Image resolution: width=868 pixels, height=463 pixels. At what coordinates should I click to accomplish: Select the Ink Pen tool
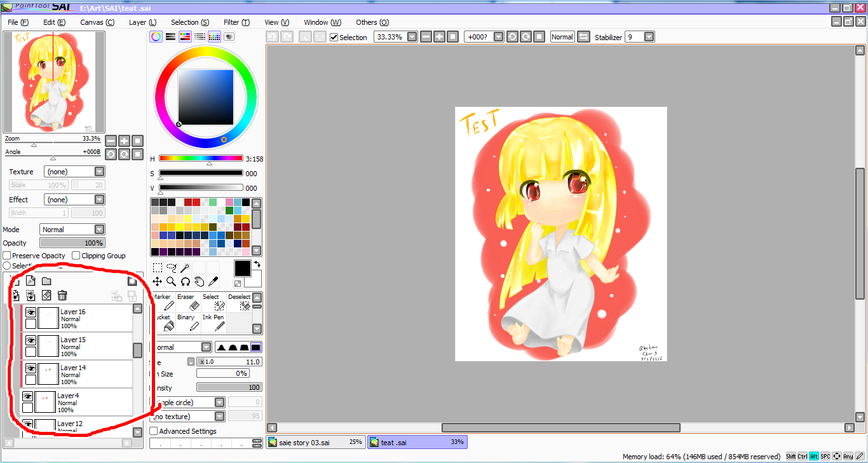pyautogui.click(x=214, y=322)
